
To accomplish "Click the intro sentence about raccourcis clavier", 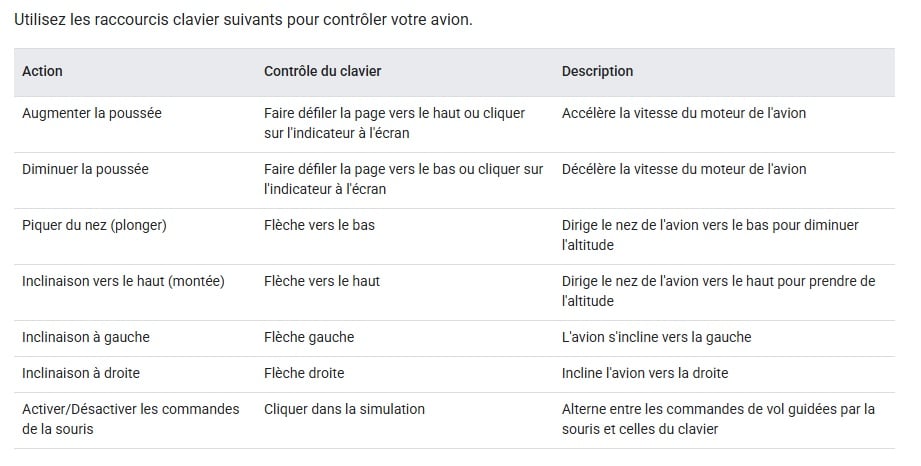I will click(243, 19).
